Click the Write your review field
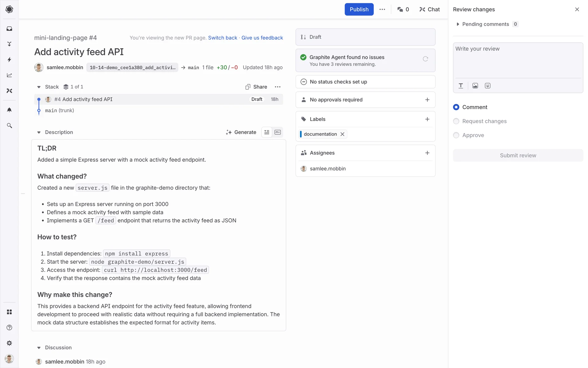Screen dimensions: 588x368 pos(518,60)
